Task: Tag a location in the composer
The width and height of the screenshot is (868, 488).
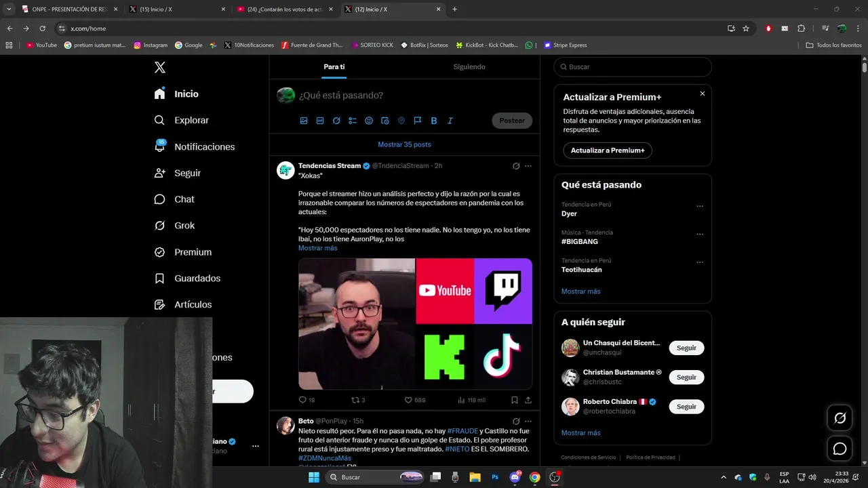Action: click(401, 121)
